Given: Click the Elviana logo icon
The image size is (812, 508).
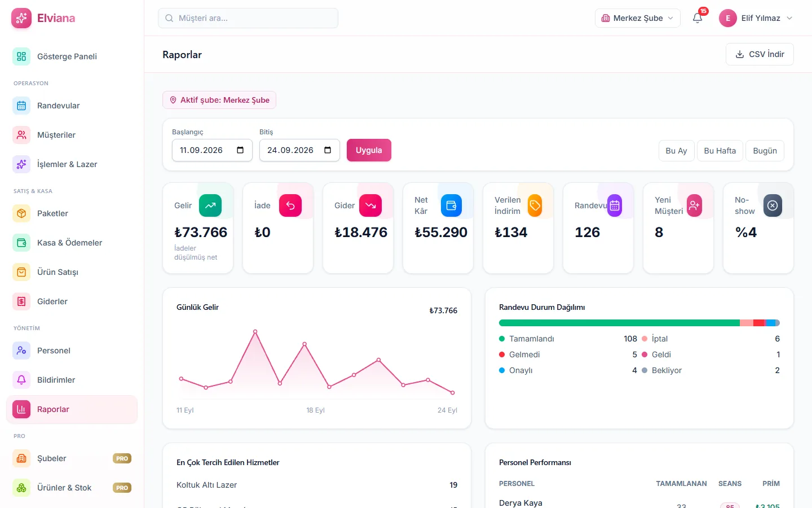Looking at the screenshot, I should coord(21,18).
